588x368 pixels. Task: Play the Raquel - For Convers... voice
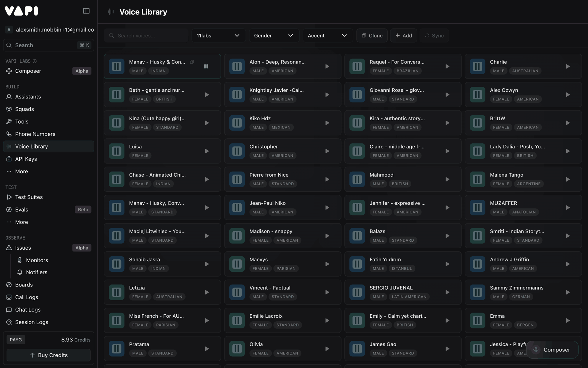(x=447, y=66)
